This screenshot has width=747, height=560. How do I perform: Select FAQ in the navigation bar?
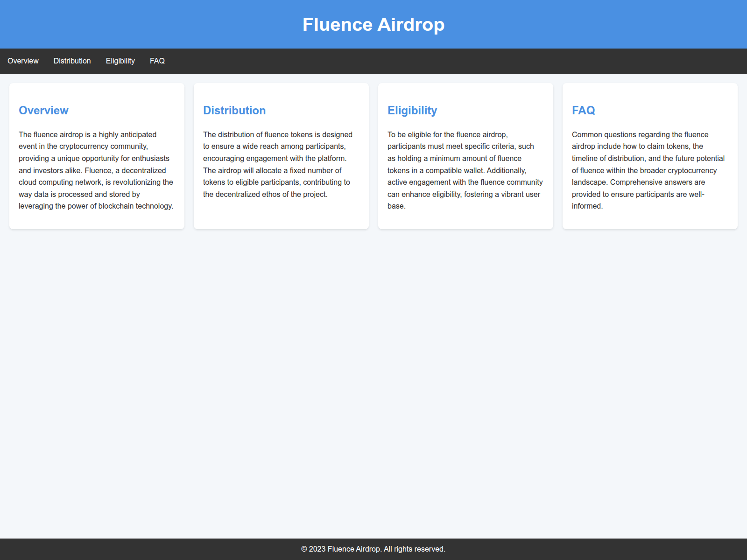157,61
